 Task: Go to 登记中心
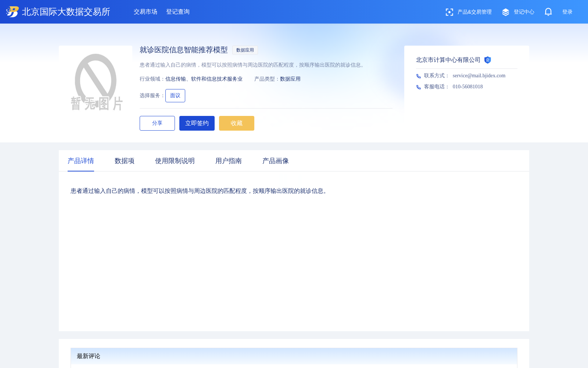pos(524,12)
